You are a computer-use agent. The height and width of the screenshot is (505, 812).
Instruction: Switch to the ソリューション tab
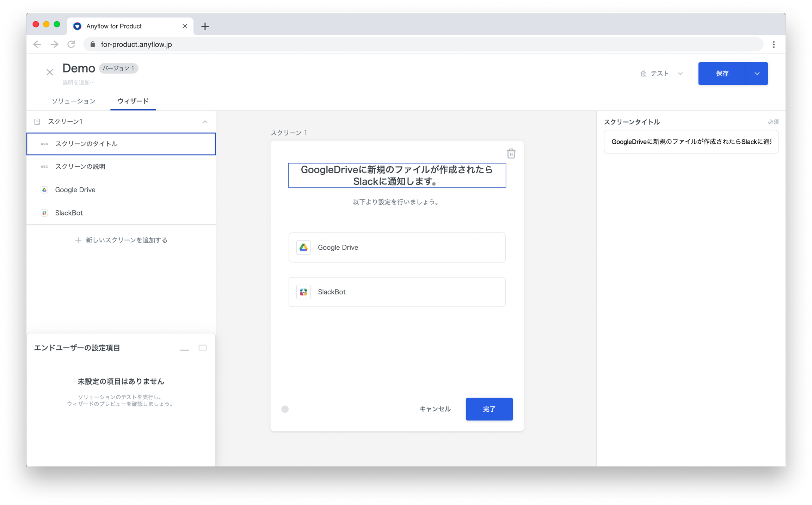[x=74, y=101]
